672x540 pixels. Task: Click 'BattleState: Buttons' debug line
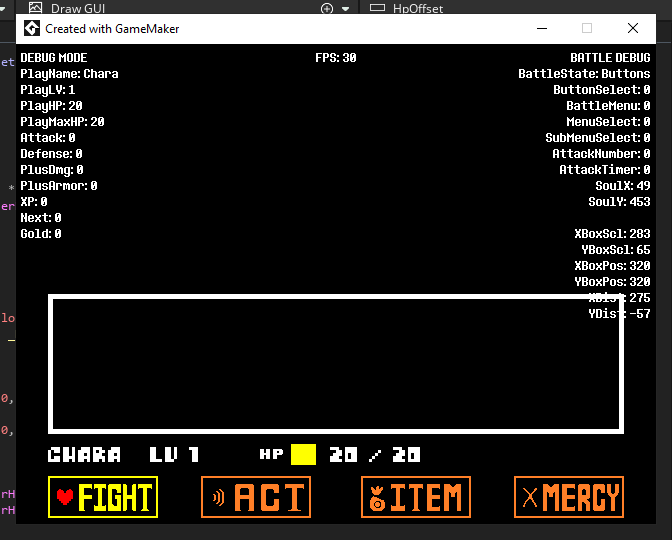(x=584, y=74)
